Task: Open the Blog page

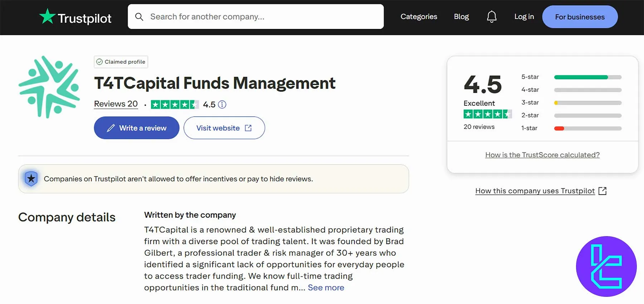Action: (x=461, y=16)
